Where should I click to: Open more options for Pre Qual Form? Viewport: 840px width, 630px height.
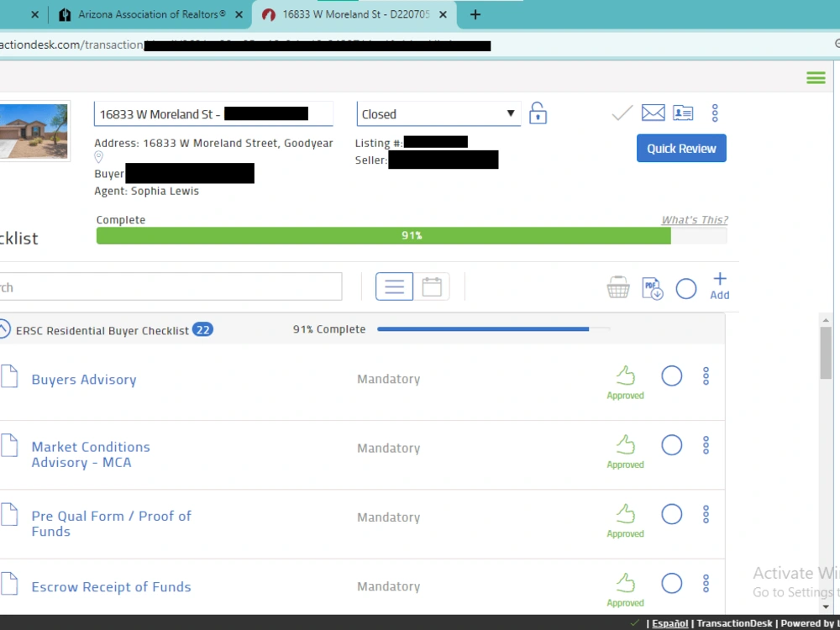706,514
